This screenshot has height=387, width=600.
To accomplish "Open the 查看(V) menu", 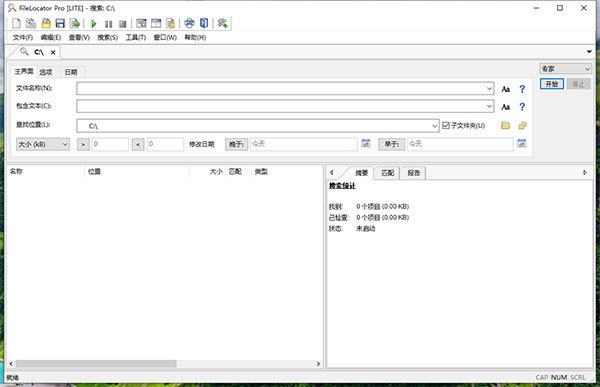I will [79, 38].
